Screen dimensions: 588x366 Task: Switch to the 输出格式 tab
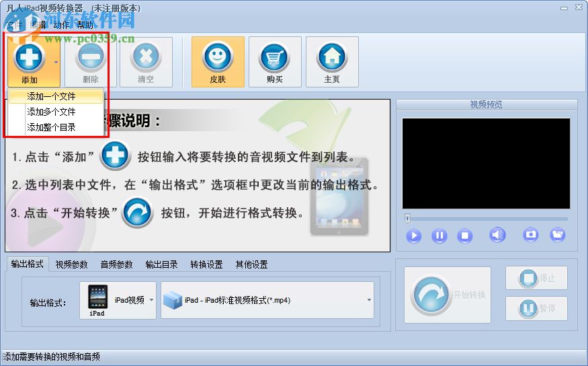point(28,264)
